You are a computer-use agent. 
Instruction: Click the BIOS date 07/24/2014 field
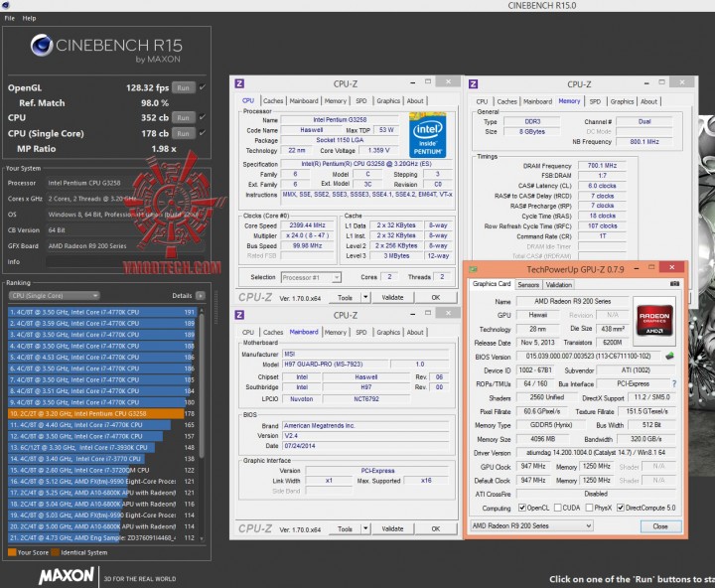pos(364,446)
